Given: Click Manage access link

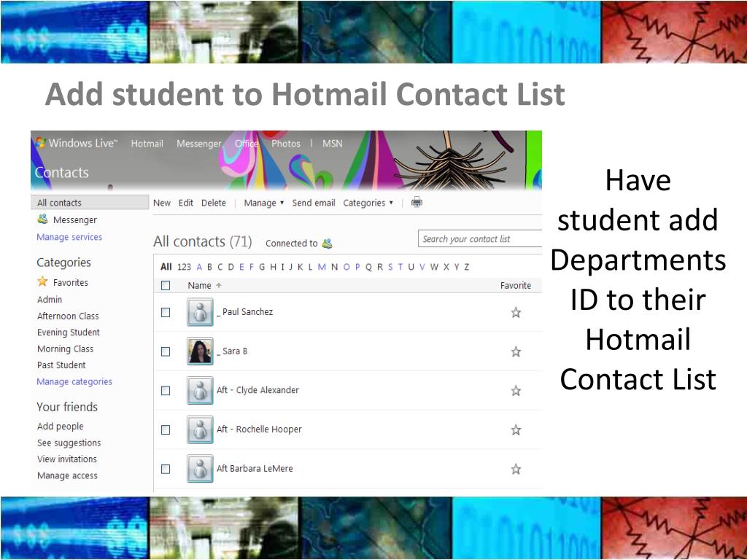Looking at the screenshot, I should pyautogui.click(x=67, y=475).
